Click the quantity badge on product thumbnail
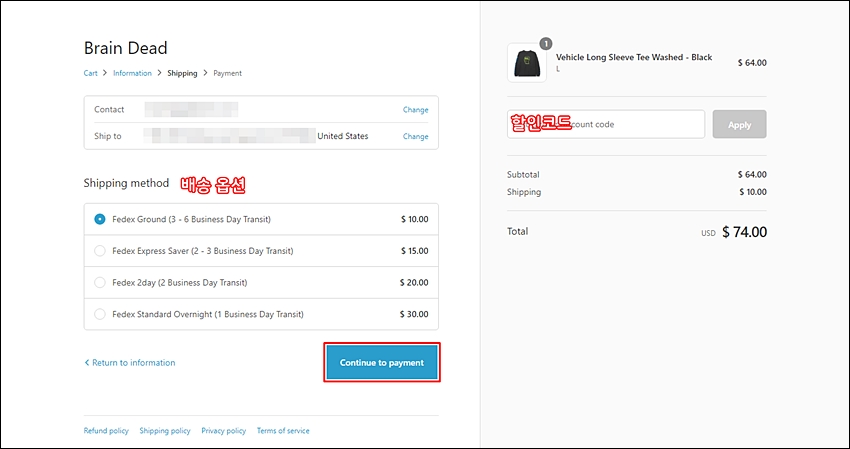This screenshot has width=850, height=449. 546,43
